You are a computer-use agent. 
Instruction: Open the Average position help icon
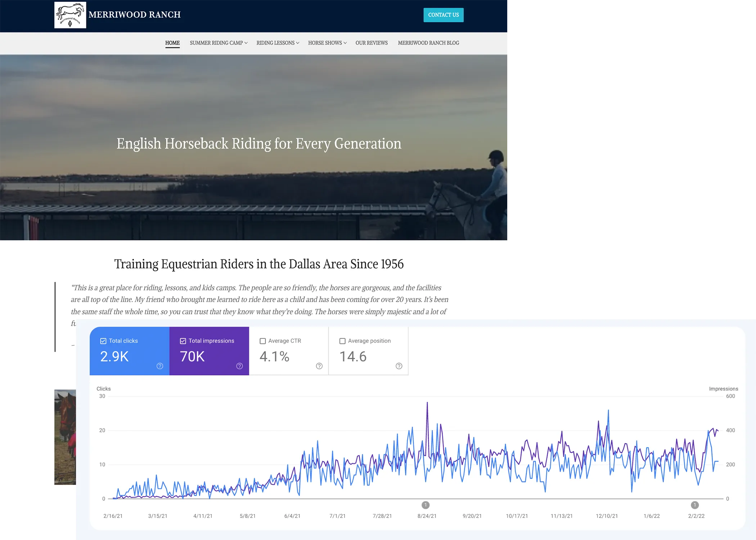click(x=399, y=366)
